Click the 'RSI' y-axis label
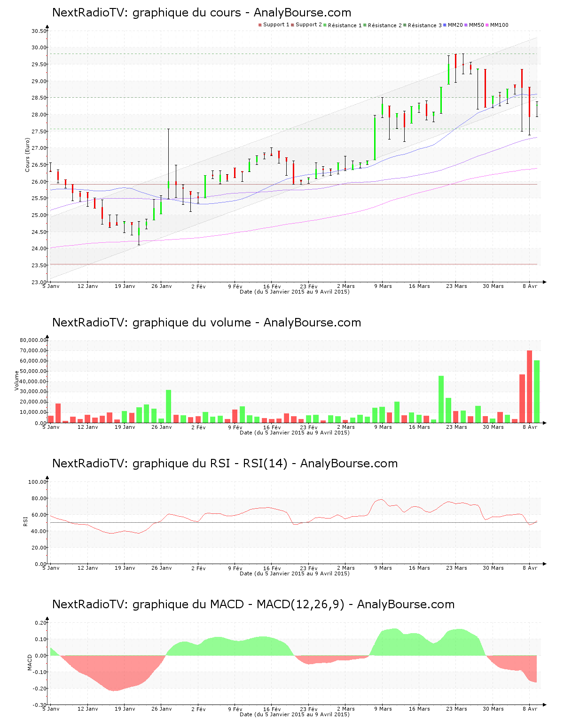 [x=25, y=521]
